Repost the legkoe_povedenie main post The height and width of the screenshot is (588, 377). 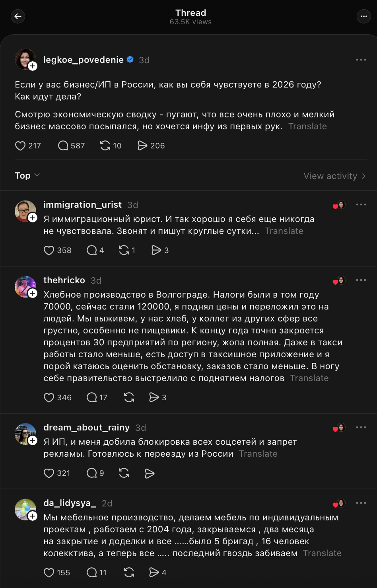pos(105,146)
